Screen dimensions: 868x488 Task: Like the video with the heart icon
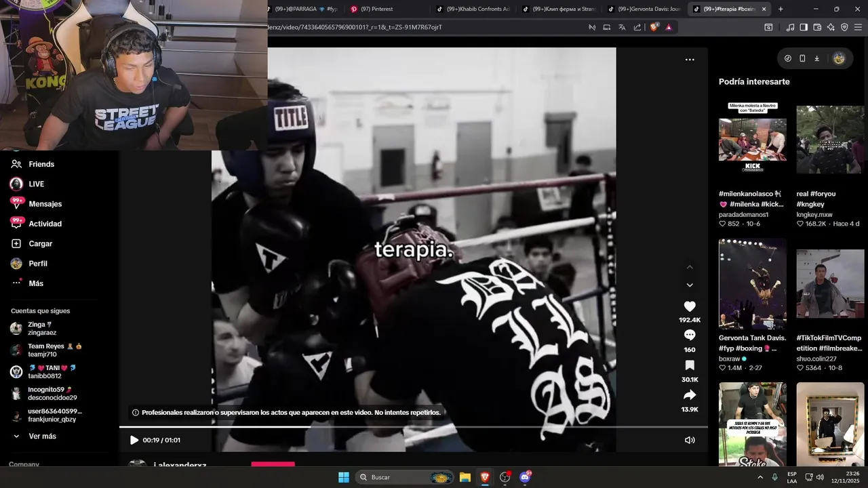(690, 306)
